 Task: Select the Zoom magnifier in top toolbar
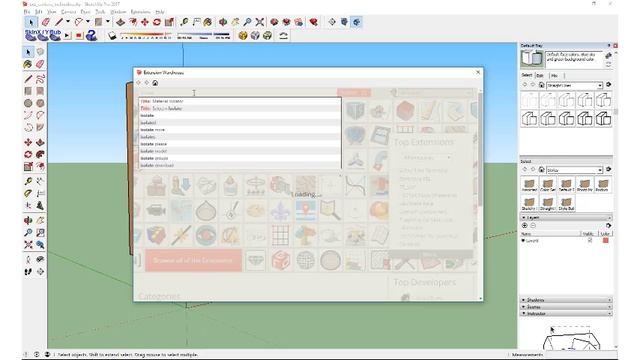tap(247, 22)
